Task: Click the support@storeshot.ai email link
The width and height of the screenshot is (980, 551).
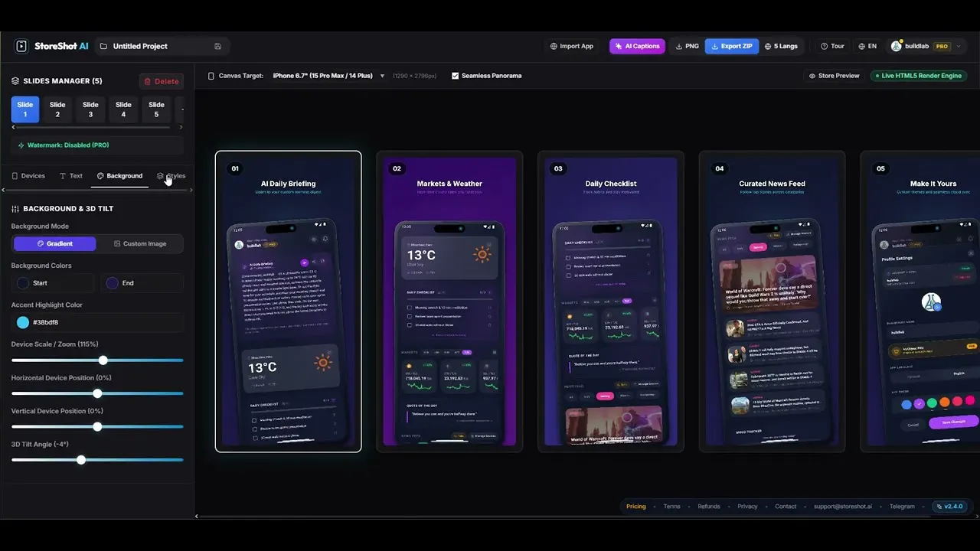Action: 843,507
